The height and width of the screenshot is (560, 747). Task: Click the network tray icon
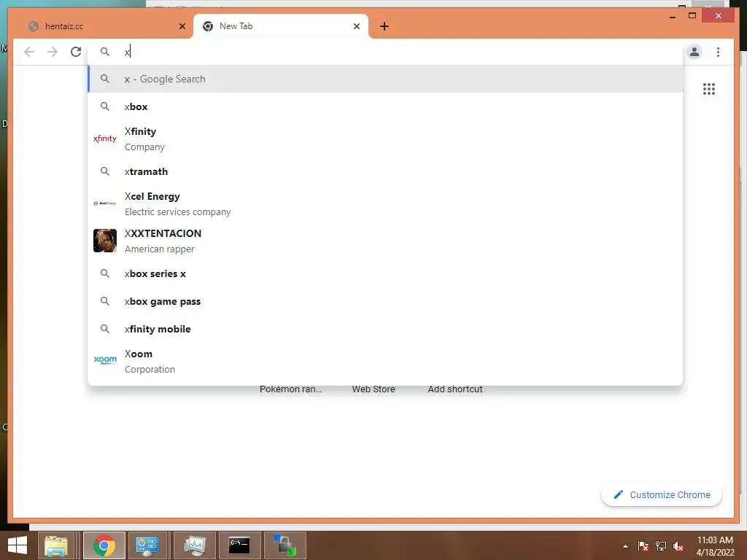click(x=661, y=546)
